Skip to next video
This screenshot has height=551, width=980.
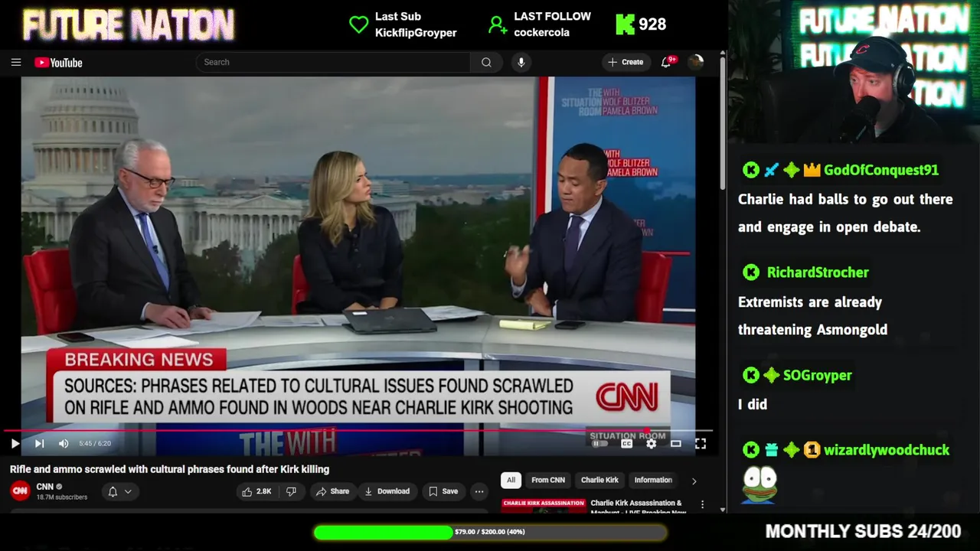point(39,443)
